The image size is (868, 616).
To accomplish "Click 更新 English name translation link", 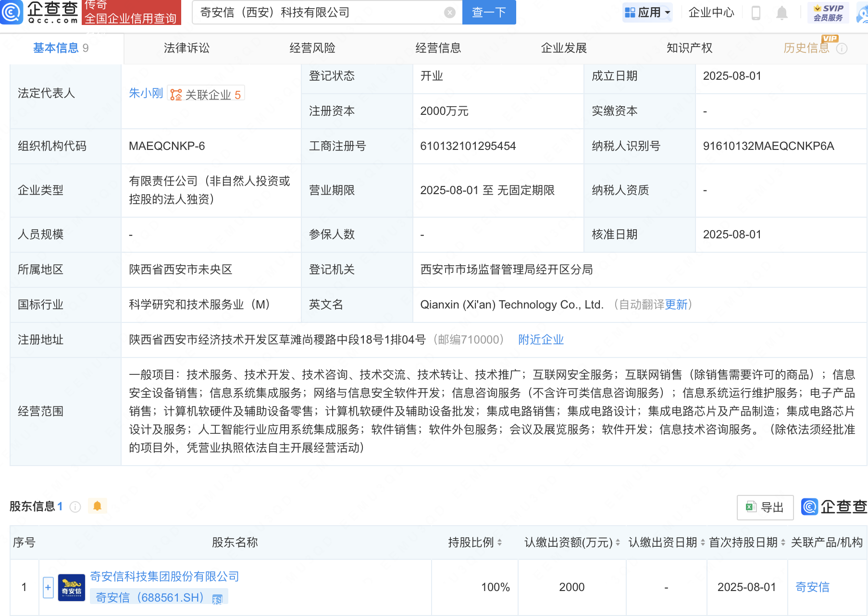I will coord(676,305).
